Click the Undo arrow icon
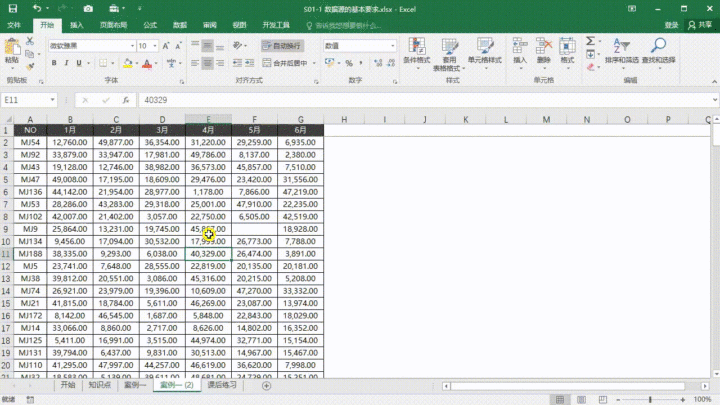 tap(37, 8)
